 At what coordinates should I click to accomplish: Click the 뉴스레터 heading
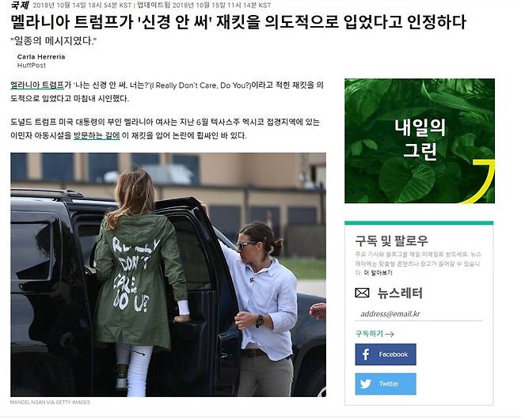point(400,293)
